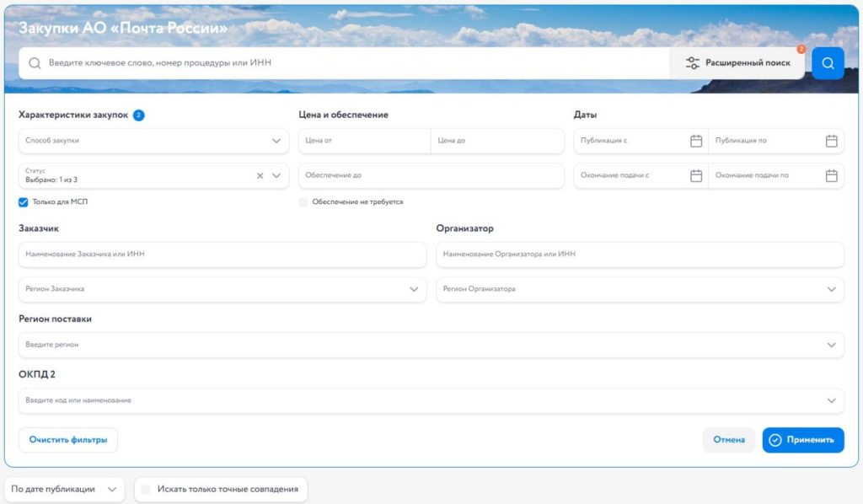863x504 pixels.
Task: Click the magnifier icon inside search bar
Action: (35, 63)
